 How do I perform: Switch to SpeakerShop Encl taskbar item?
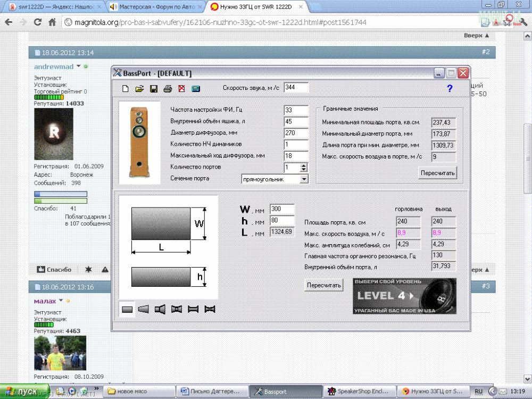click(x=360, y=392)
